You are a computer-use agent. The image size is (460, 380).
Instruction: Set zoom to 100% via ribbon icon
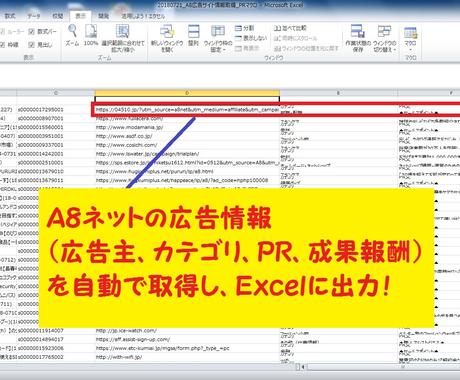[91, 35]
